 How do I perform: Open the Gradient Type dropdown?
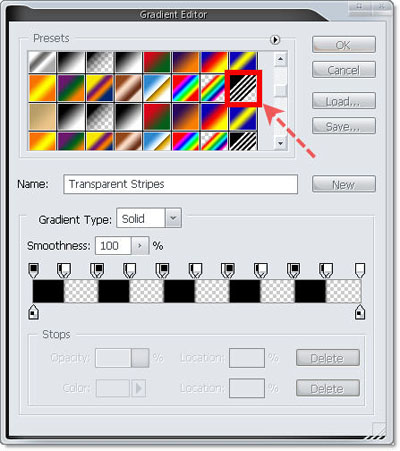(x=173, y=218)
